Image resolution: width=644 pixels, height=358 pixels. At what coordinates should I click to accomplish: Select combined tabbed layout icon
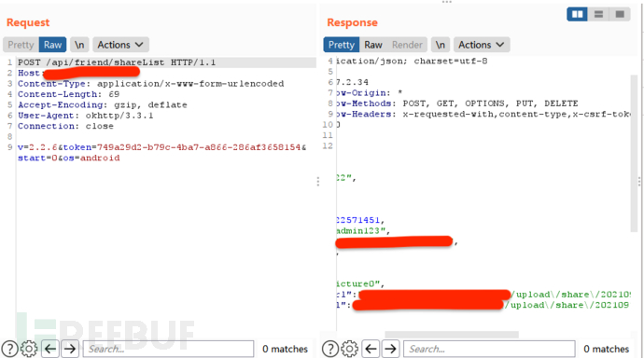[x=620, y=14]
